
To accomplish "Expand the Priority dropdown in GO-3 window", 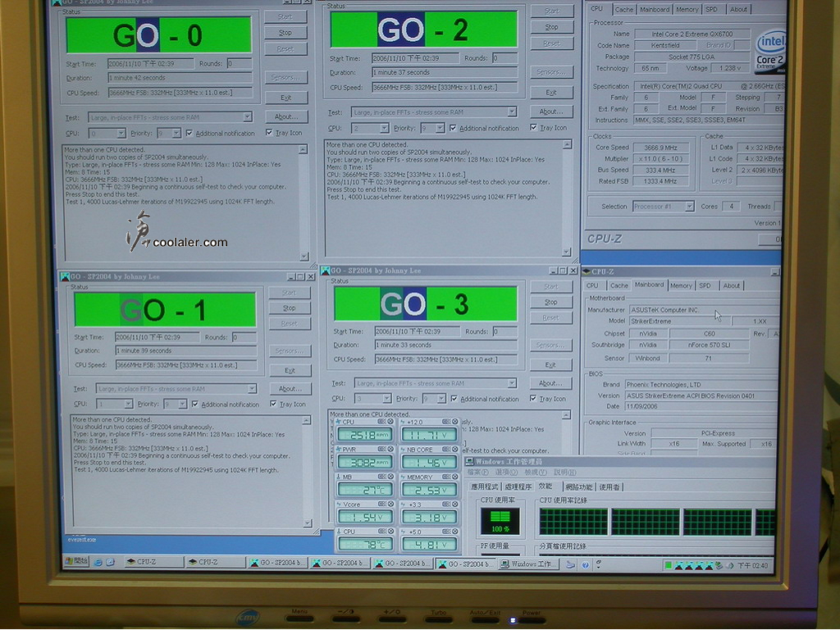I will pyautogui.click(x=441, y=399).
